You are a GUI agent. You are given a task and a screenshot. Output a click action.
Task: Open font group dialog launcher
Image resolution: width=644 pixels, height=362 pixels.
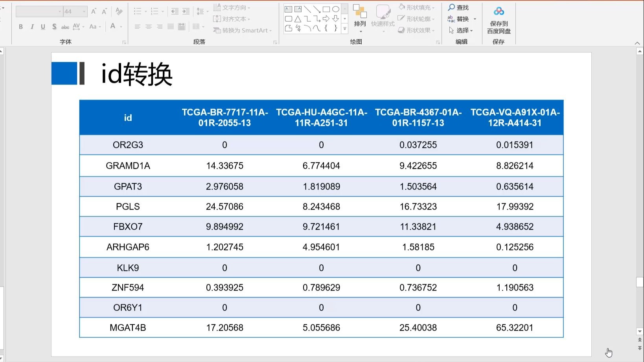124,42
